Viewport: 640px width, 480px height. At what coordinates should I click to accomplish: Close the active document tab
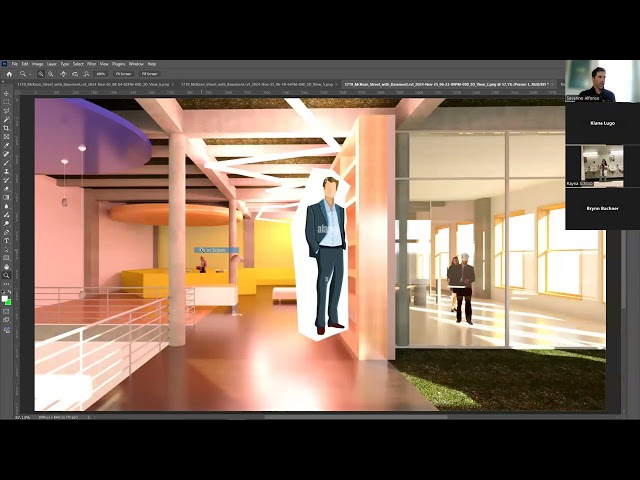pyautogui.click(x=552, y=84)
